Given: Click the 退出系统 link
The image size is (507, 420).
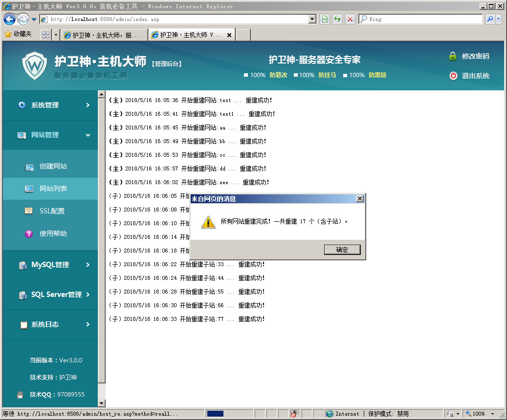Looking at the screenshot, I should click(475, 76).
